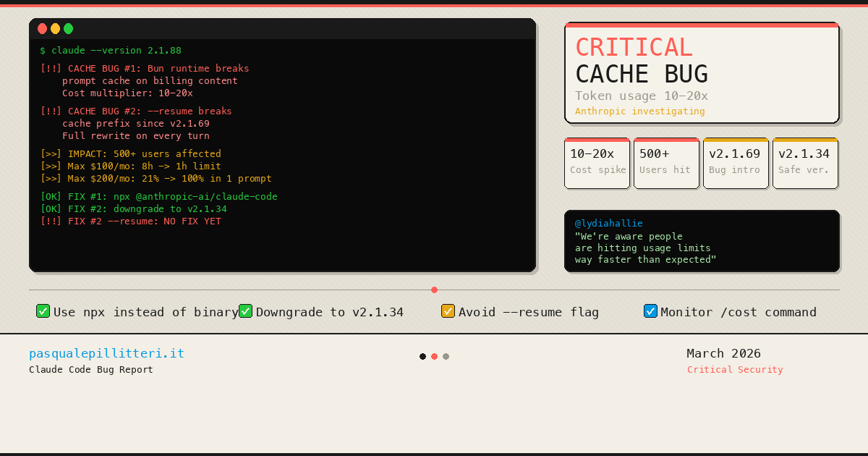Click 'FIX #2 --resume: NO FIX YET' line
The image size is (868, 456).
(x=130, y=221)
